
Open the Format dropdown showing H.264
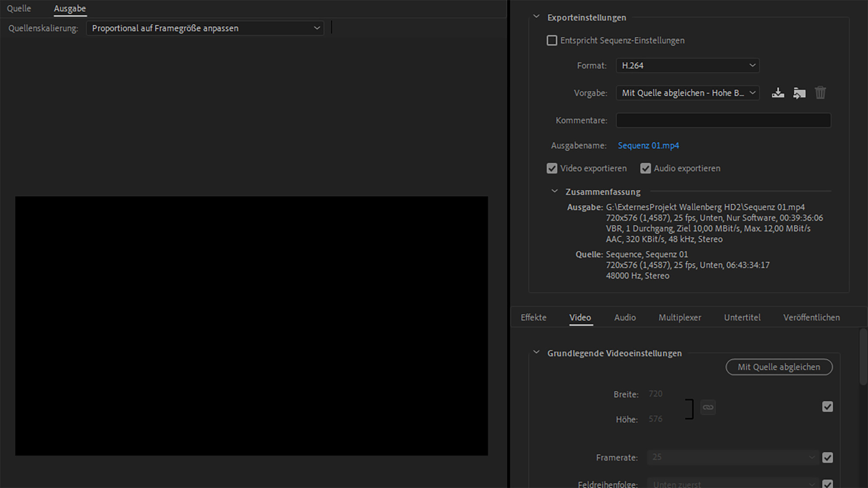(x=687, y=66)
